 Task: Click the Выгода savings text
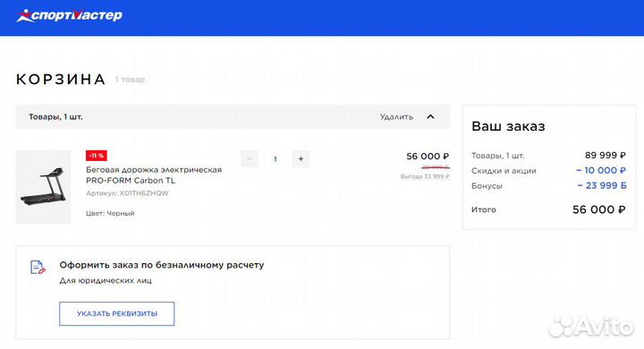tap(425, 176)
